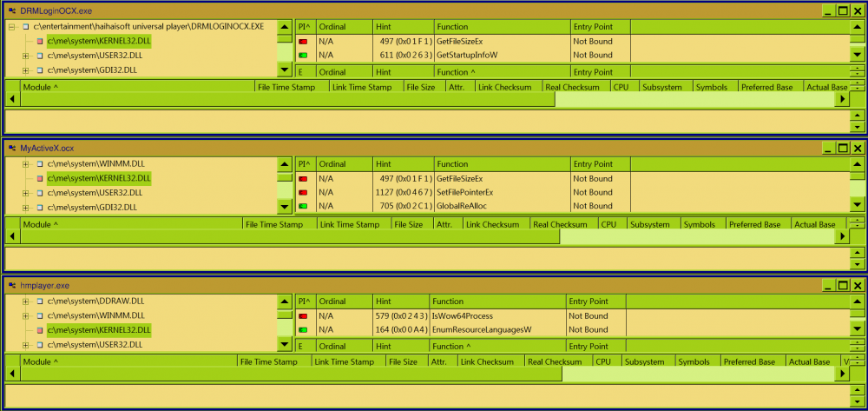Close the DRMLoginOCX.exe window
868x411 pixels.
pyautogui.click(x=857, y=10)
